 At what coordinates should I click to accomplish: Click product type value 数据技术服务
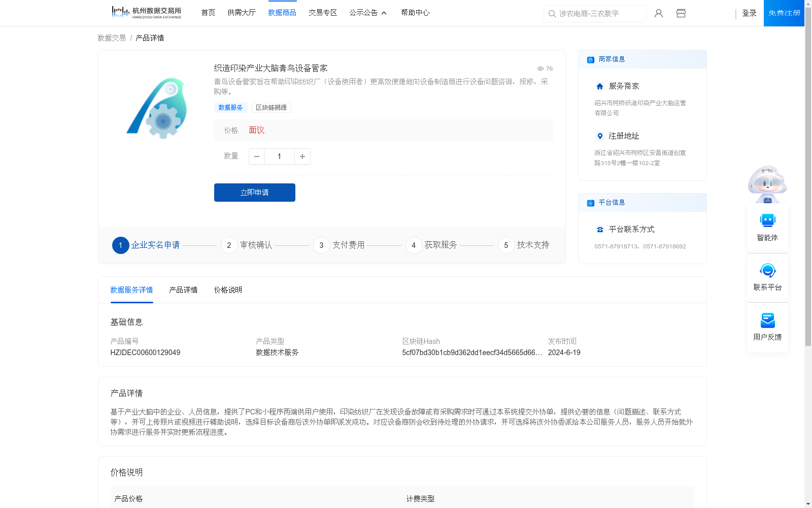coord(277,353)
